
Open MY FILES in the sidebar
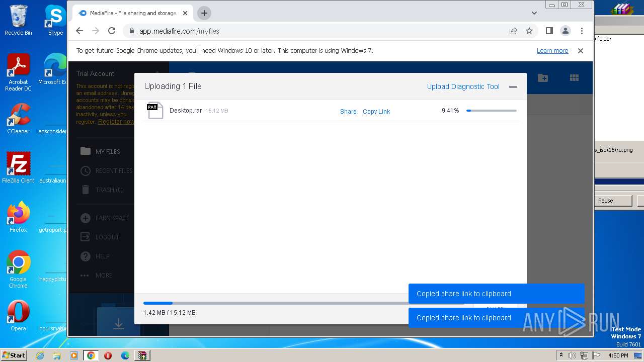tap(108, 151)
